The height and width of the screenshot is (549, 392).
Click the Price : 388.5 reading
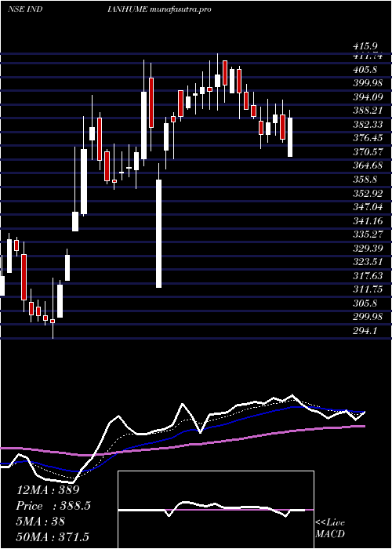point(53,506)
